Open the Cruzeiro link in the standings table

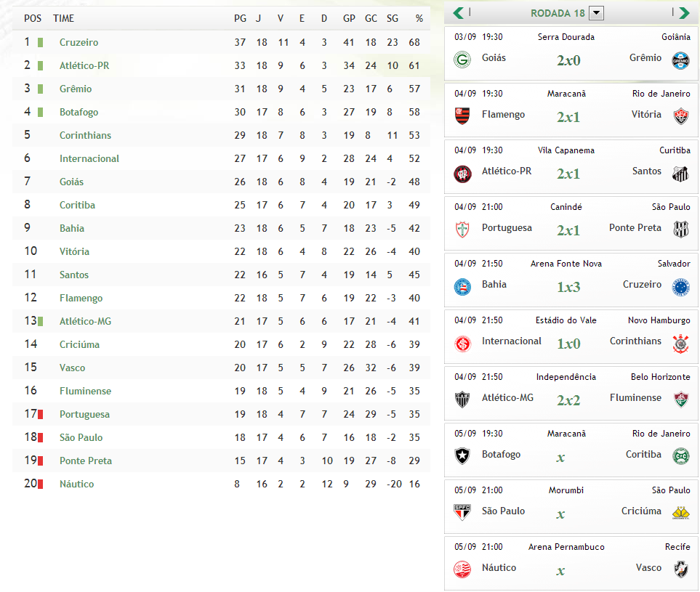click(x=79, y=42)
